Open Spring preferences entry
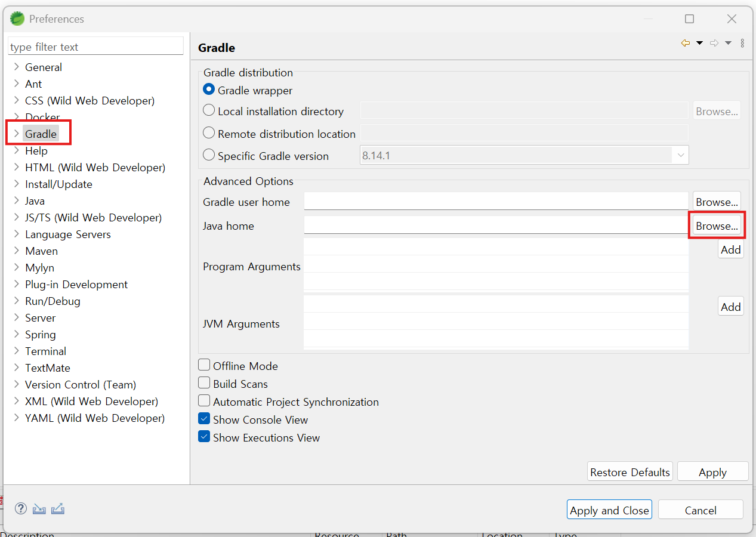This screenshot has width=756, height=537. 41,335
